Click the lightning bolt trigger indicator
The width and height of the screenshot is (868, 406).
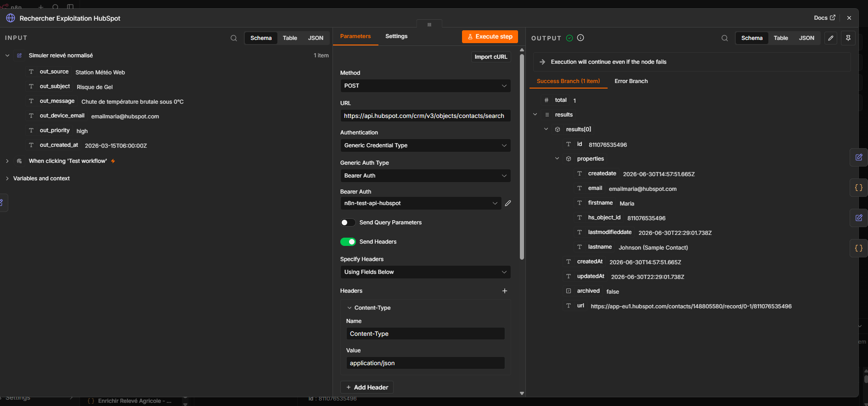click(x=113, y=161)
